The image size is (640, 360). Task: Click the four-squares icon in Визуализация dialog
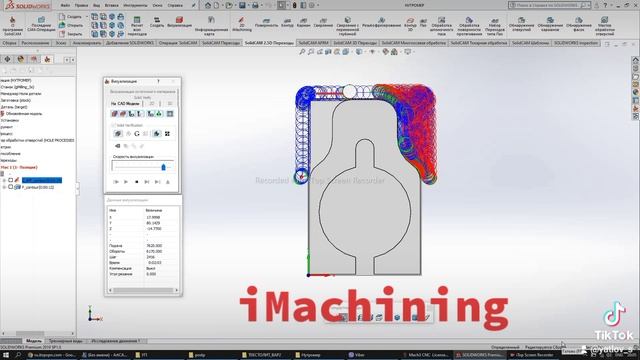coord(167,134)
